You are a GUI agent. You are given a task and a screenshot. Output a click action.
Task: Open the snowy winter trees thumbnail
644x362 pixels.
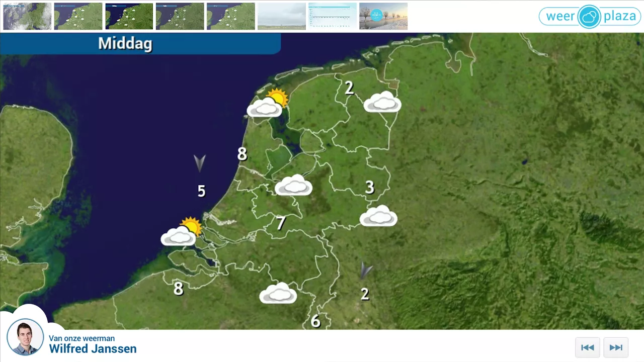click(x=383, y=16)
